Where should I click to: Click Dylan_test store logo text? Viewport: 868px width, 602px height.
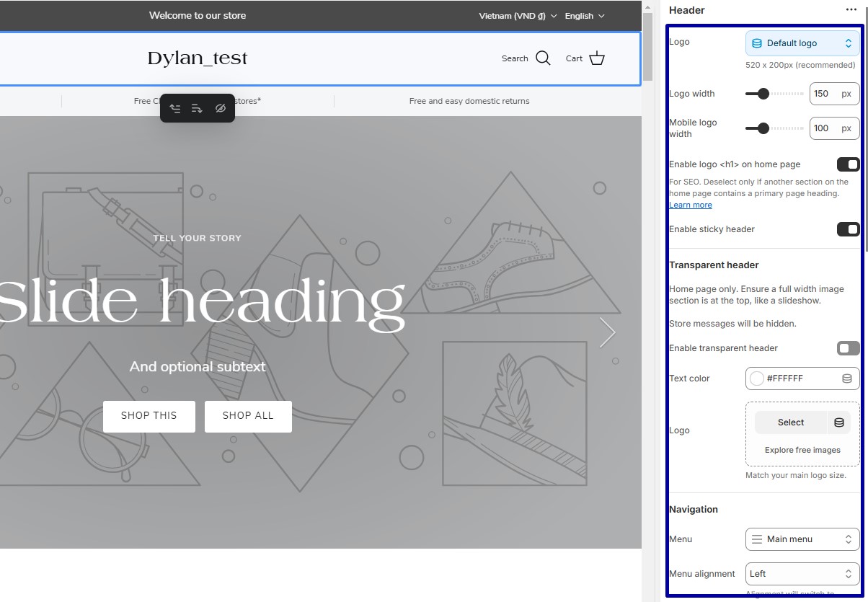[x=198, y=58]
